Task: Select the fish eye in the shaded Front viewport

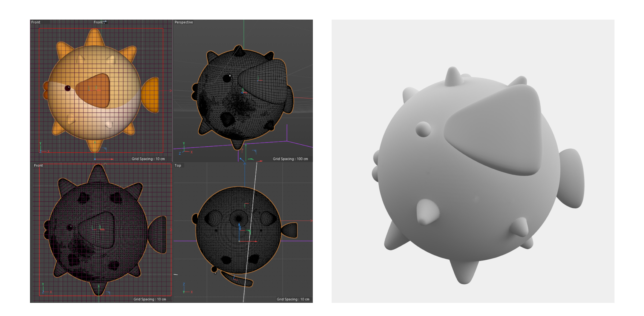Action: [68, 88]
